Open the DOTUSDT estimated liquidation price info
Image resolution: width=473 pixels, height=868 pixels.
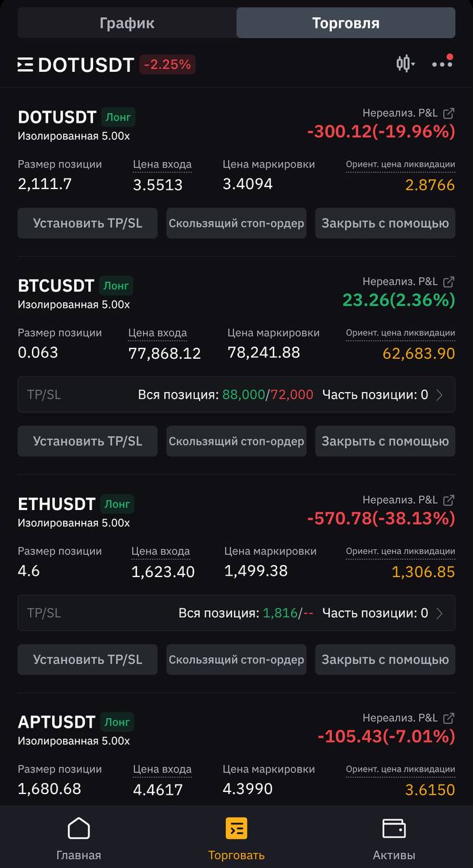tap(400, 165)
